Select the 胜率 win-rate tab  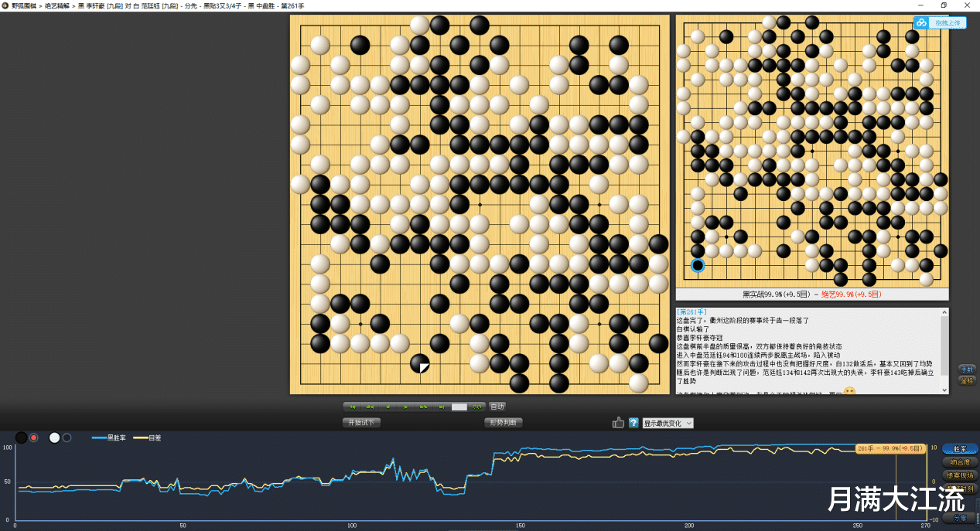(x=960, y=448)
